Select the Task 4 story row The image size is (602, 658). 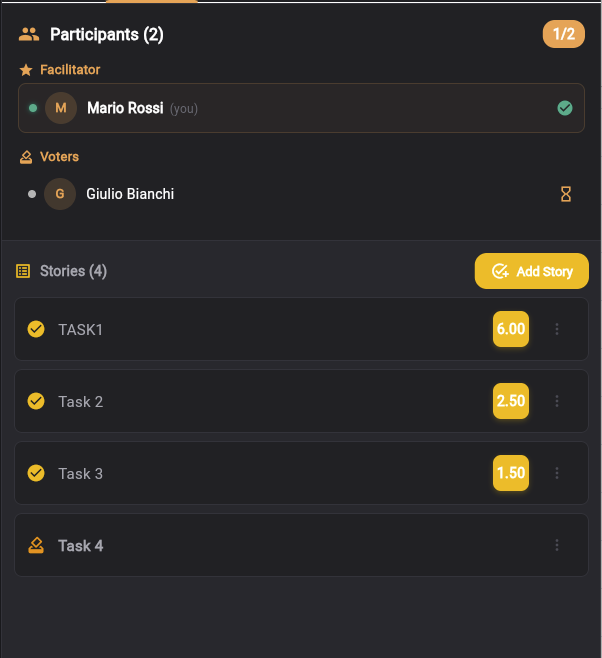280,545
